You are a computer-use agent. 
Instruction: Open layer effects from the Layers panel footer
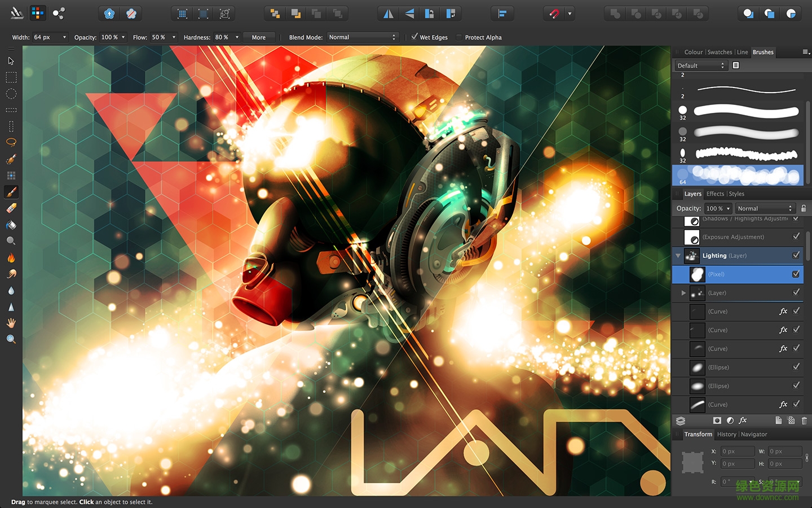[743, 421]
